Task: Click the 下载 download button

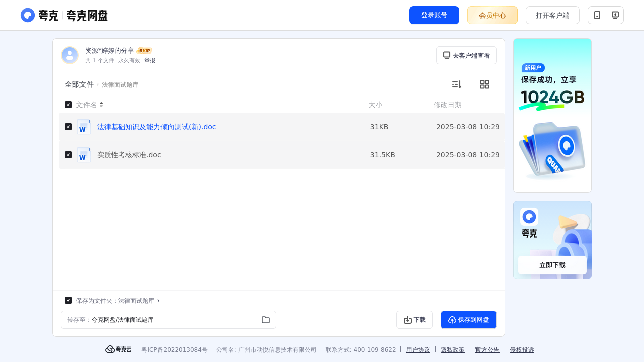Action: tap(415, 320)
